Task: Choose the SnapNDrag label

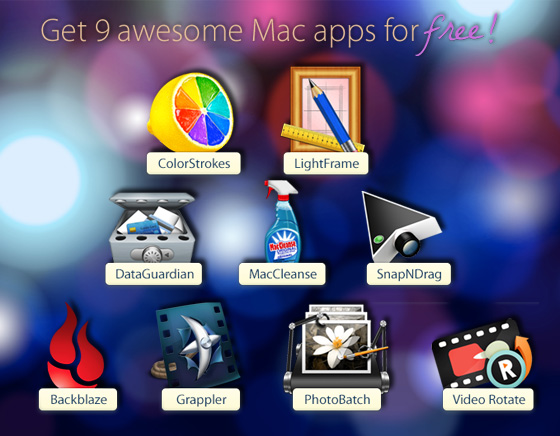Action: [x=409, y=274]
